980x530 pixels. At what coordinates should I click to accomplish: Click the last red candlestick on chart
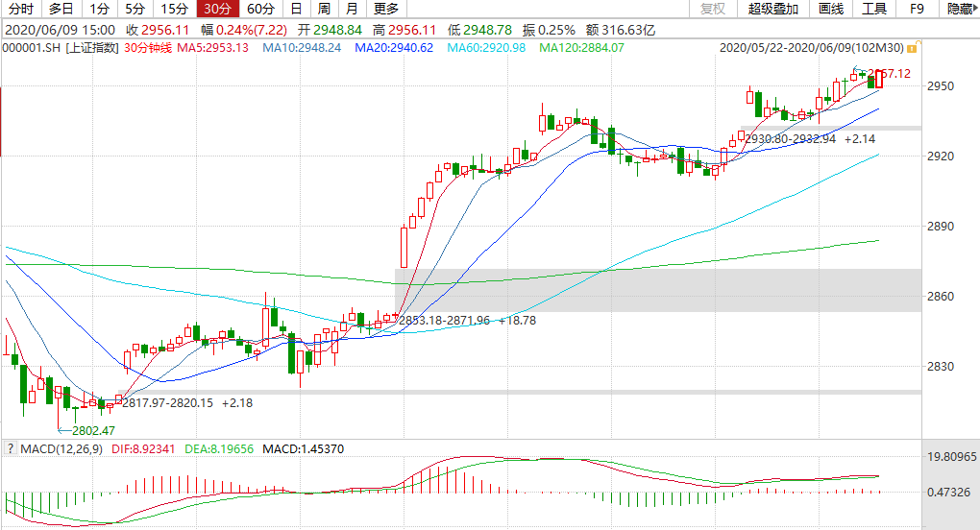[879, 79]
